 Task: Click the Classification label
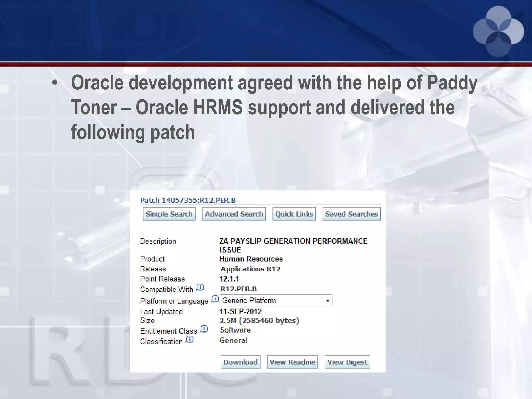point(161,341)
